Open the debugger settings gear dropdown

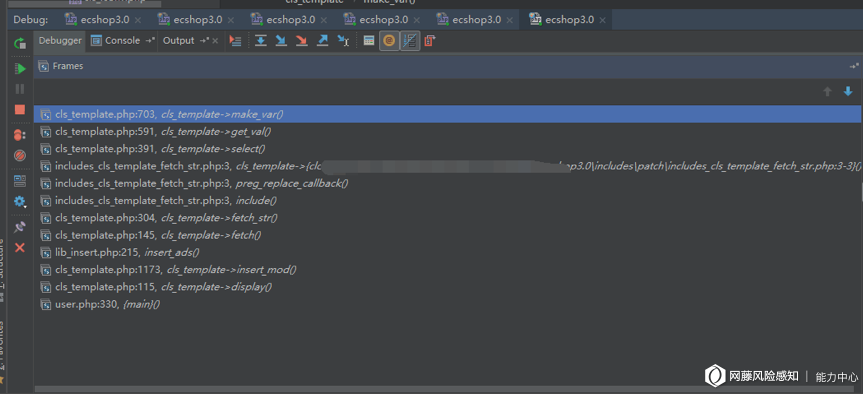[x=20, y=201]
